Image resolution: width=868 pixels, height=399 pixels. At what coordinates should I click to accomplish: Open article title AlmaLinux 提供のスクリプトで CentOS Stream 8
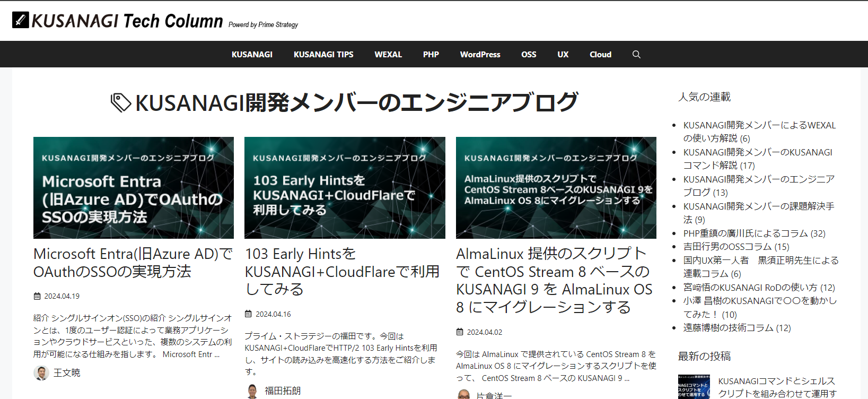pos(554,281)
